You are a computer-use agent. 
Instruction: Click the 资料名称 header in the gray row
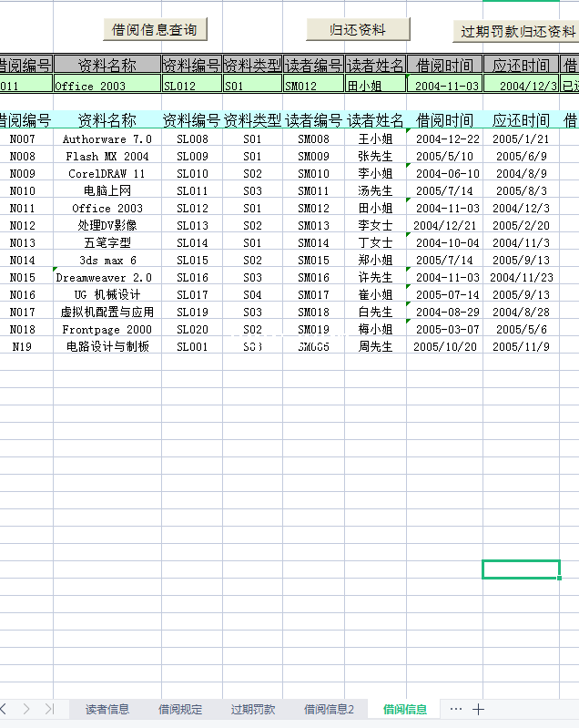pos(107,66)
